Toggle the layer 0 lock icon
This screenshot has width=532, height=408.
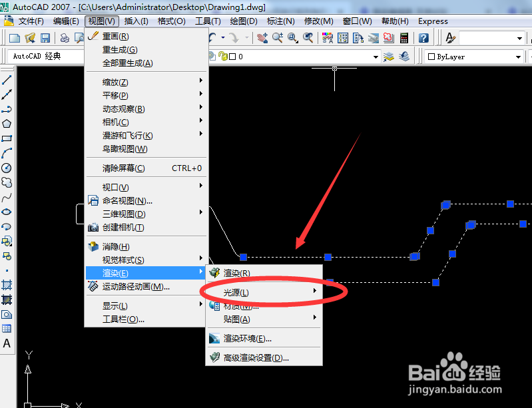coord(223,56)
